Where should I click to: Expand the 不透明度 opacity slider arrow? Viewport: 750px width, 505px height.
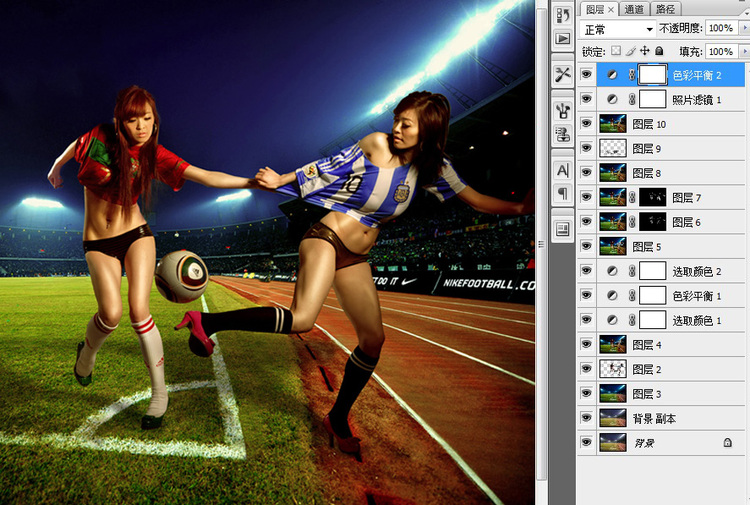(744, 28)
